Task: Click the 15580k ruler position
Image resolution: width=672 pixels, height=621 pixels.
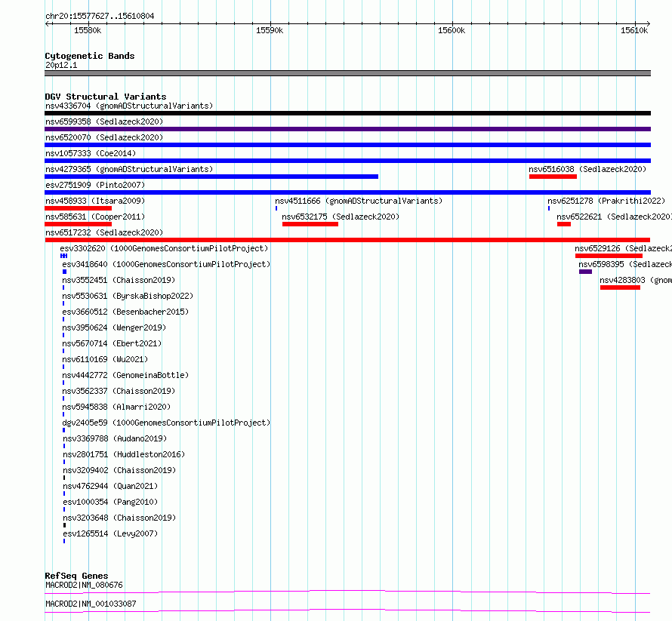Action: [88, 30]
